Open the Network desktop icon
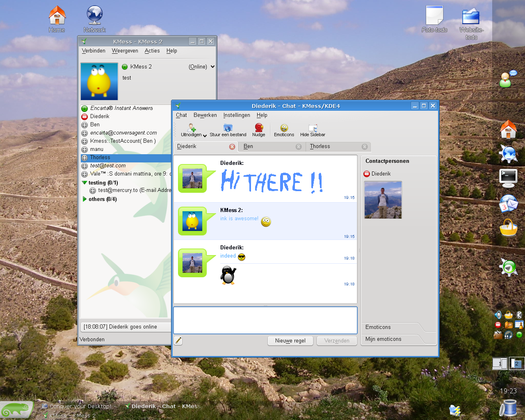 coord(94,19)
